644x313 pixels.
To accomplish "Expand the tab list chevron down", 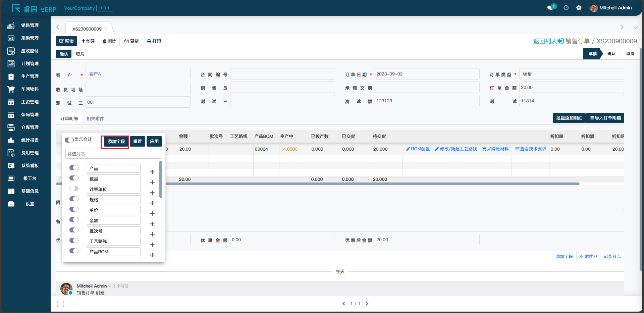I will pos(635,28).
